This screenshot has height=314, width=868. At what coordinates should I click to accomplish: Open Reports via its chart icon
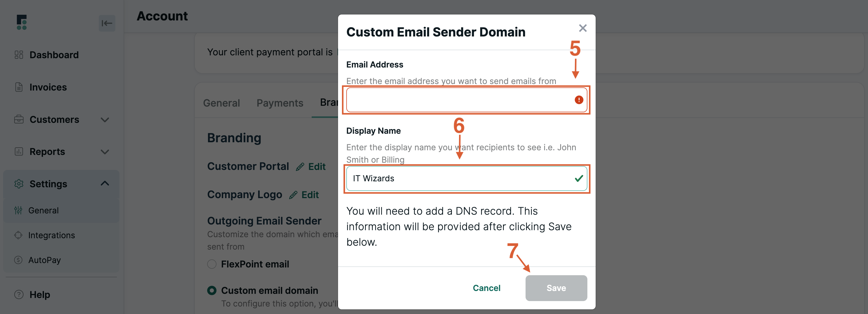pos(19,152)
